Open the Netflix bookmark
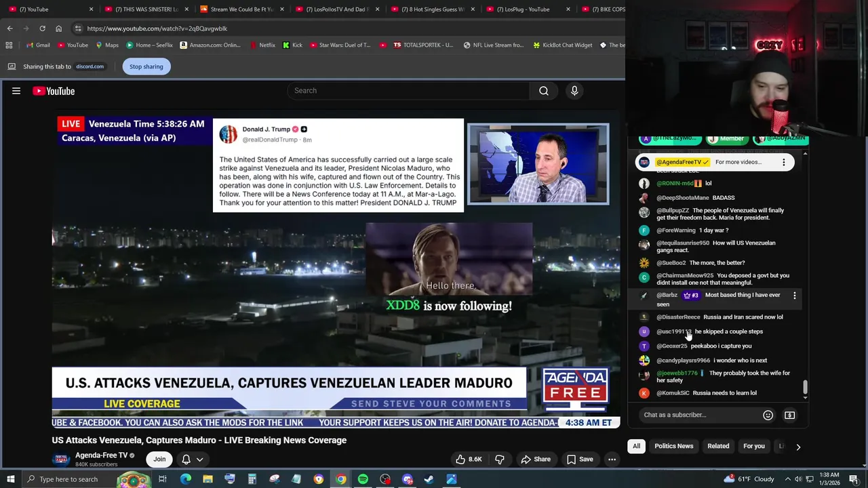Screen dimensions: 868x488 262,45
